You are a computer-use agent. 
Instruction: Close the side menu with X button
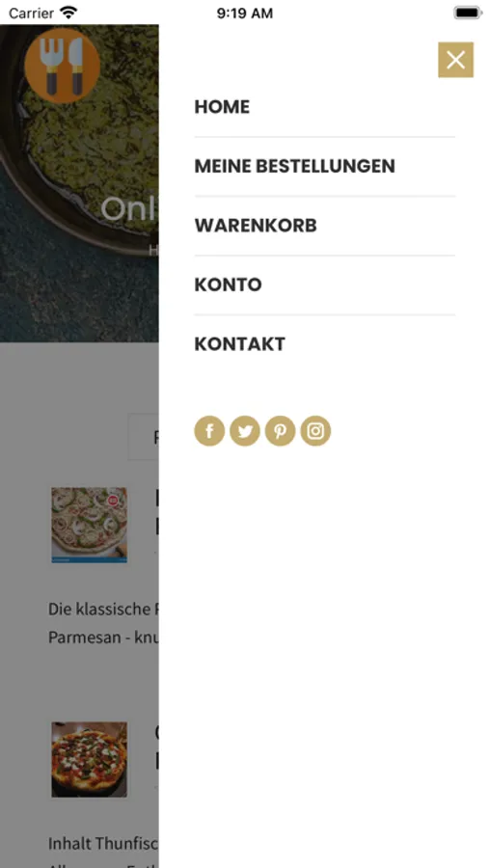pyautogui.click(x=455, y=60)
